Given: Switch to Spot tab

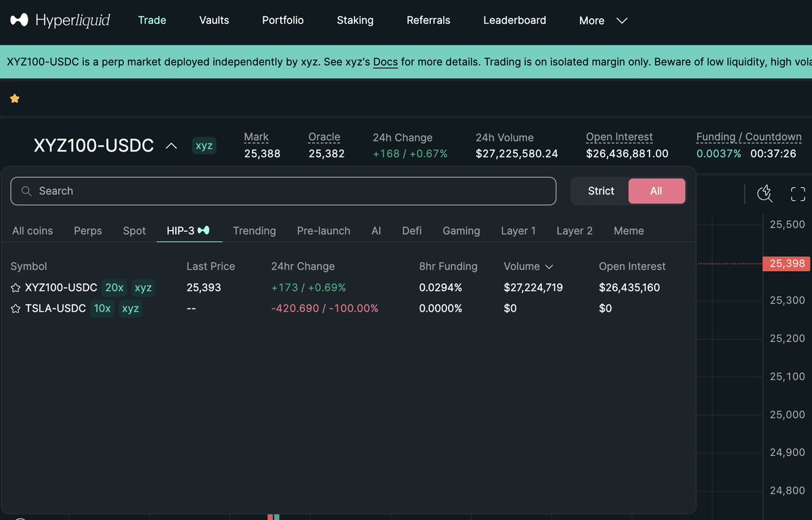Looking at the screenshot, I should tap(135, 231).
